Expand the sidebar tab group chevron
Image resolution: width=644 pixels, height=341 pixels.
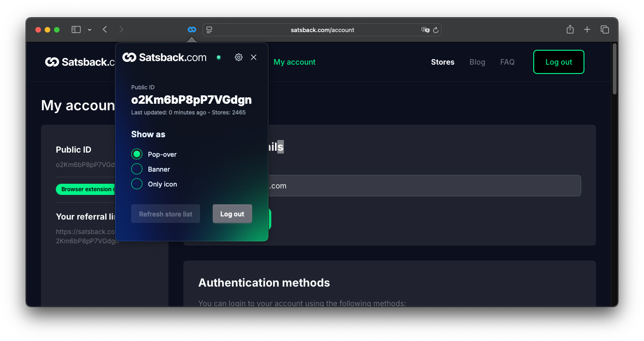pyautogui.click(x=89, y=30)
